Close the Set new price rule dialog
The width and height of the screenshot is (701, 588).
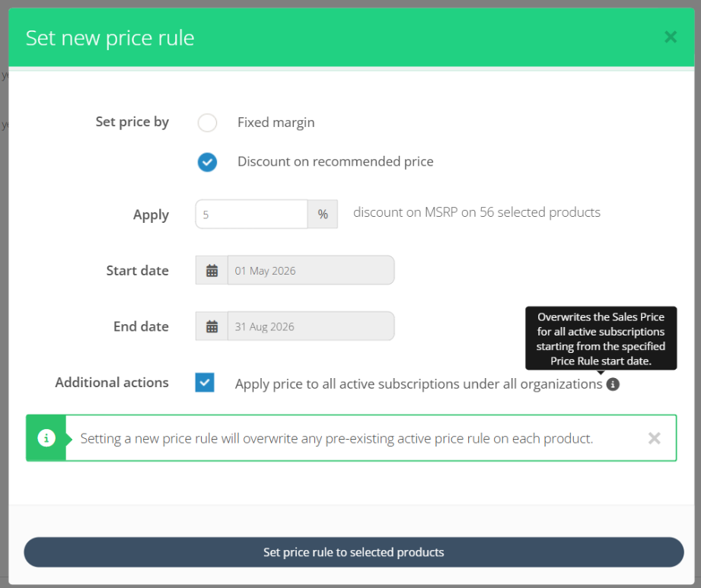[670, 37]
